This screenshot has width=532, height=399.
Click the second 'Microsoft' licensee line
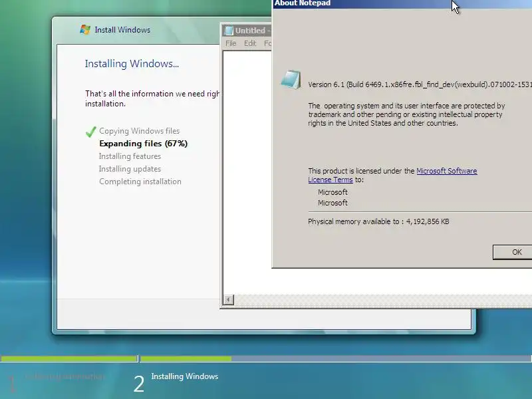coord(332,203)
